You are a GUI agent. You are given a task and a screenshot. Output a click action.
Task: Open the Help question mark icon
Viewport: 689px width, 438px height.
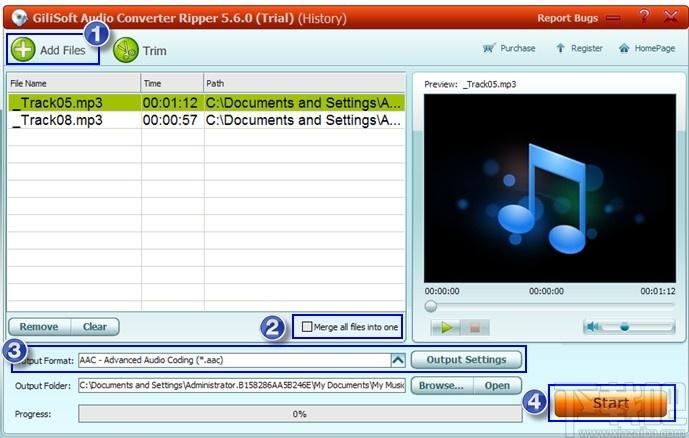click(x=644, y=17)
